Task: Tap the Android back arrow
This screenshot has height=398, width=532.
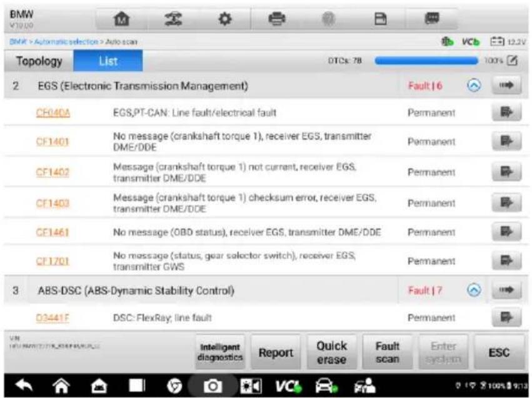Action: 24,386
